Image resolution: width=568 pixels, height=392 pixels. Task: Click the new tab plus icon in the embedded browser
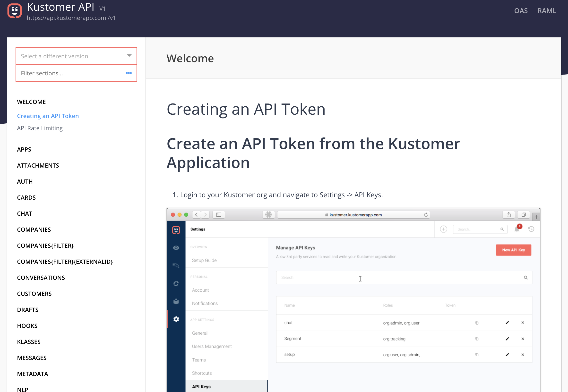pos(536,217)
